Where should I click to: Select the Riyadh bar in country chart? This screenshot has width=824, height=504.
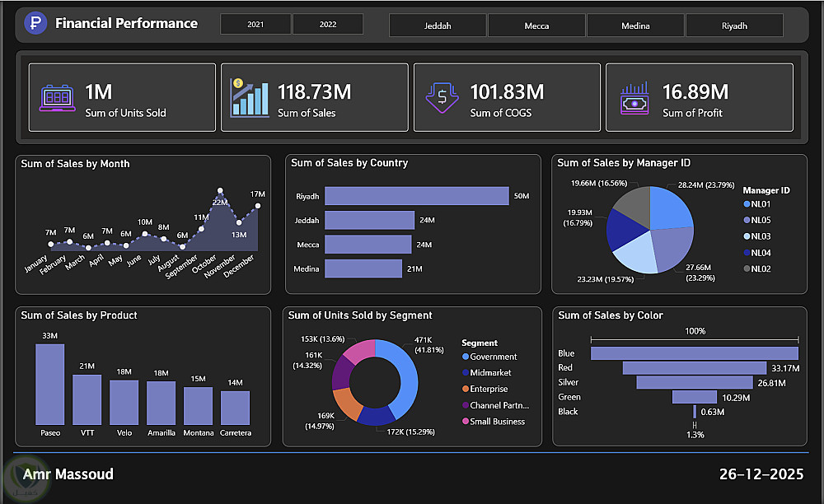tap(417, 196)
